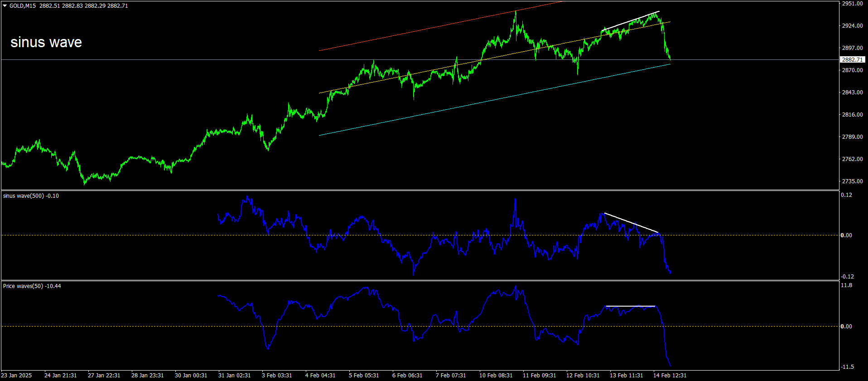Click the current price tag 2882.71

coord(852,59)
